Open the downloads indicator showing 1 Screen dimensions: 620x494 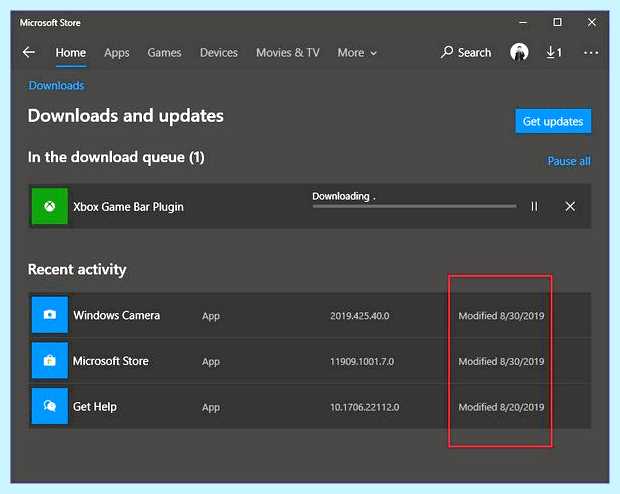[554, 52]
